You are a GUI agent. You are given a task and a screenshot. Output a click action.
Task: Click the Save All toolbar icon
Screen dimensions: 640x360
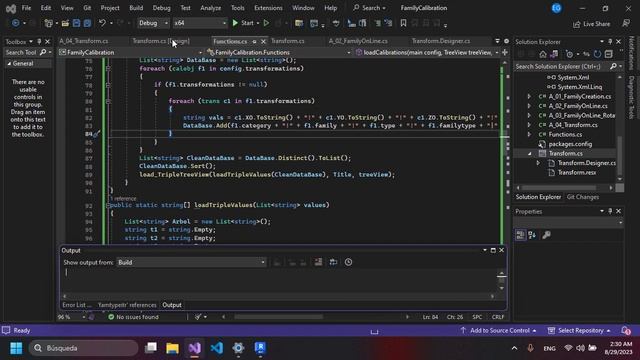[x=87, y=23]
